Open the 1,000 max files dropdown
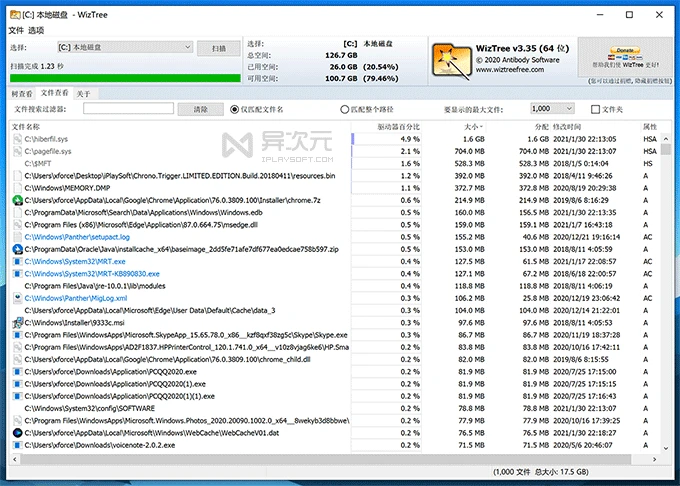 pyautogui.click(x=552, y=108)
